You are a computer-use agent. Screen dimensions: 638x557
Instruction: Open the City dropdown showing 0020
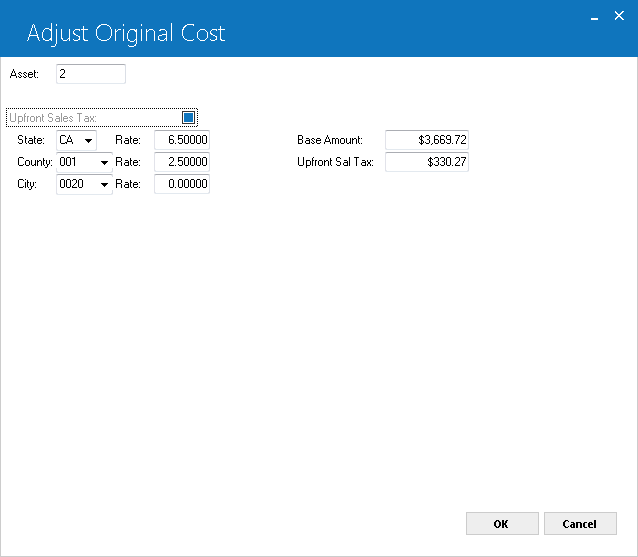coord(84,184)
